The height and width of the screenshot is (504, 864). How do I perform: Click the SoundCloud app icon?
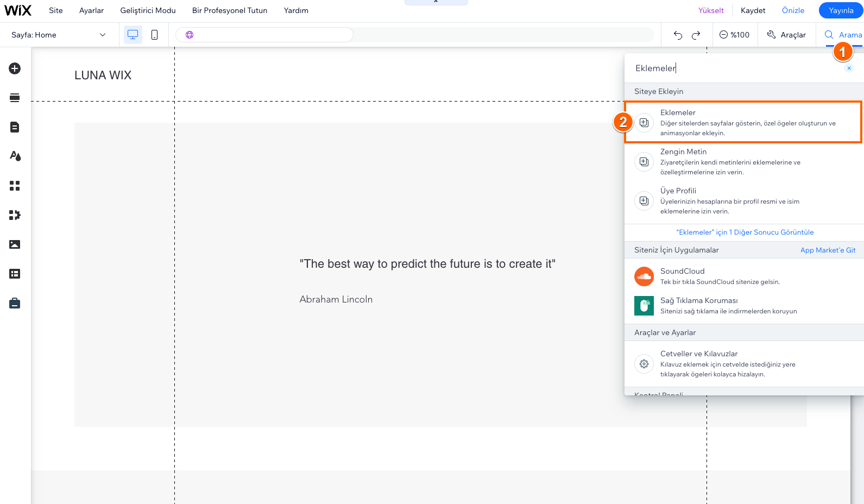pos(644,276)
